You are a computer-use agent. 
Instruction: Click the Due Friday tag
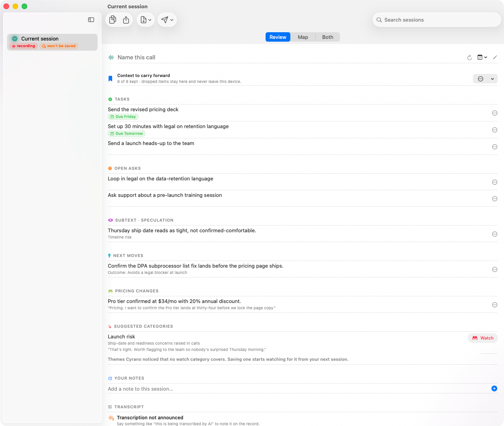[123, 117]
